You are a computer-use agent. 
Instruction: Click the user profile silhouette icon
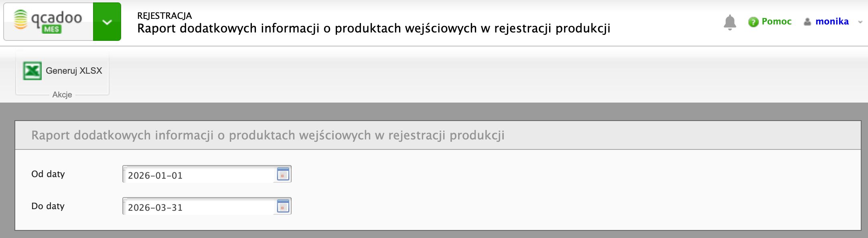click(x=807, y=22)
